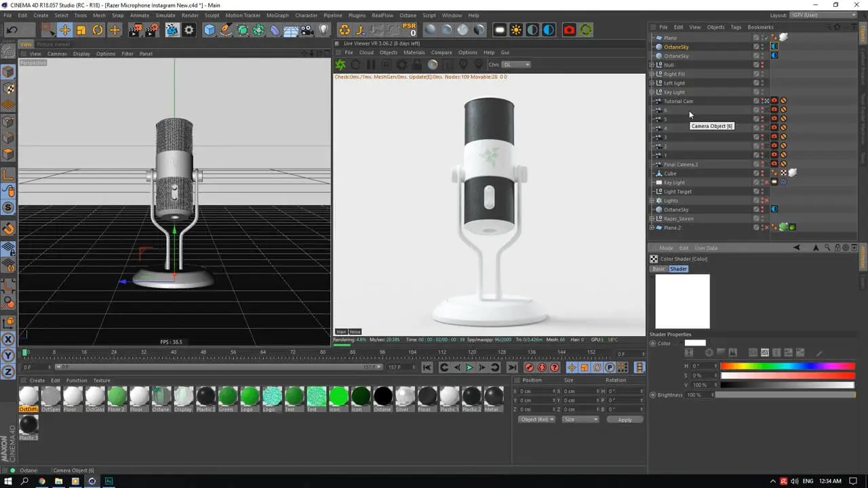Click the Spline pen tool icon
The width and height of the screenshot is (868, 488).
tap(226, 30)
